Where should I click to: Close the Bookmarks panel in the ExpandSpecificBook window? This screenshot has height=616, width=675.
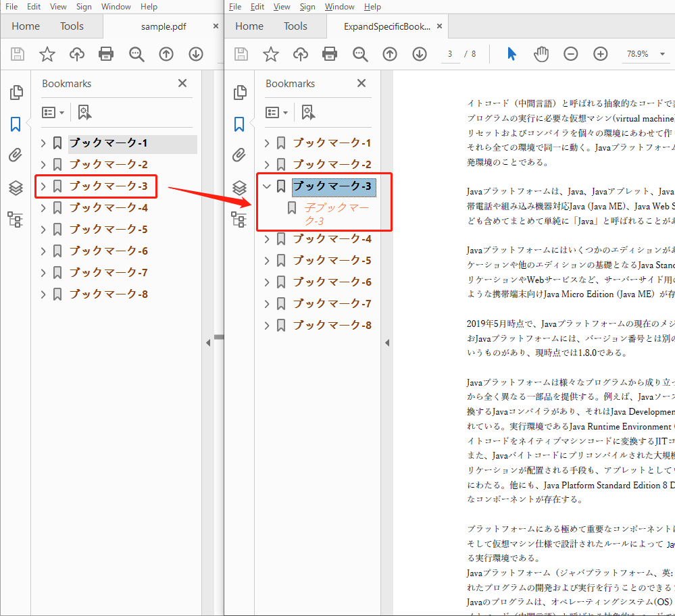[361, 83]
